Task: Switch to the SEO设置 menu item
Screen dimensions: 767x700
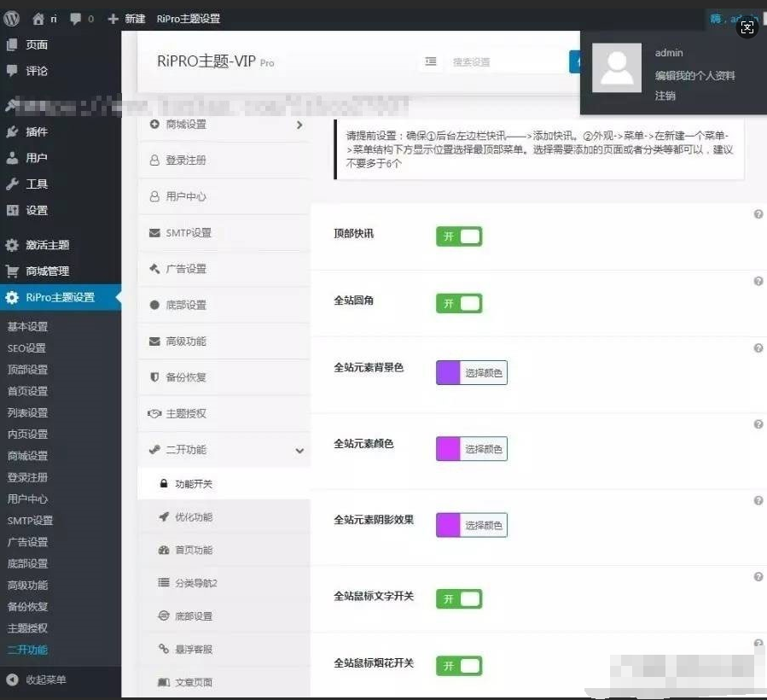Action: point(28,347)
